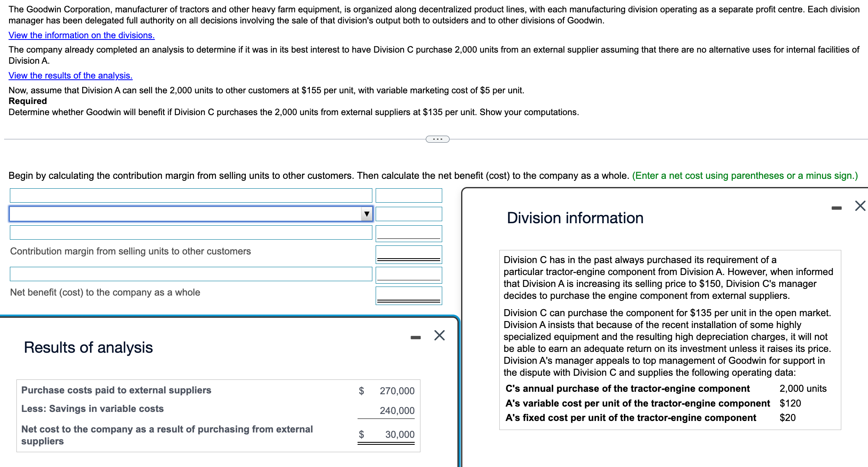Open the divisions information link
Screen dimensions: 868x467
pos(81,35)
